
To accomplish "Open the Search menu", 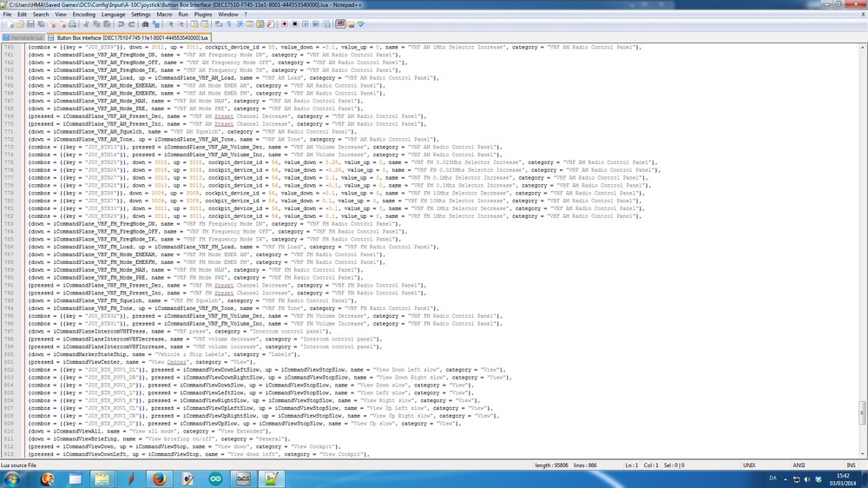I will [41, 15].
